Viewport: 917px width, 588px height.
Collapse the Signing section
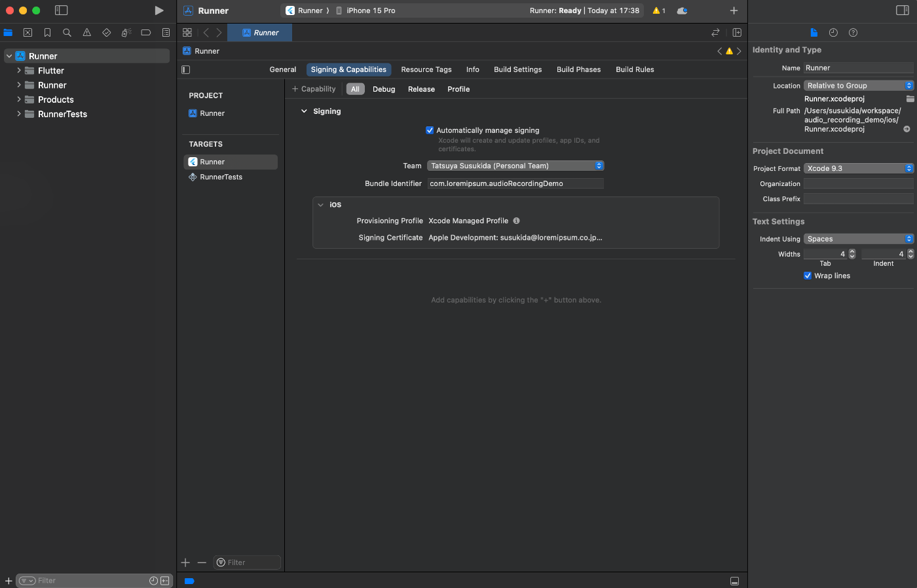tap(304, 111)
